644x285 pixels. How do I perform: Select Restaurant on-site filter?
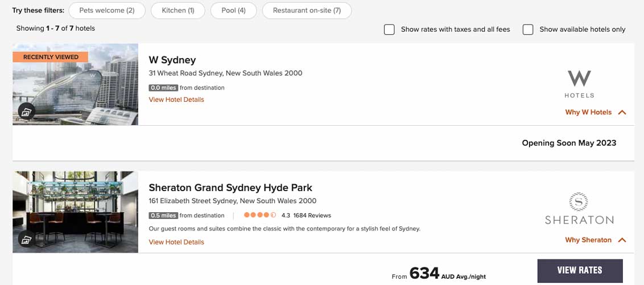(x=307, y=10)
